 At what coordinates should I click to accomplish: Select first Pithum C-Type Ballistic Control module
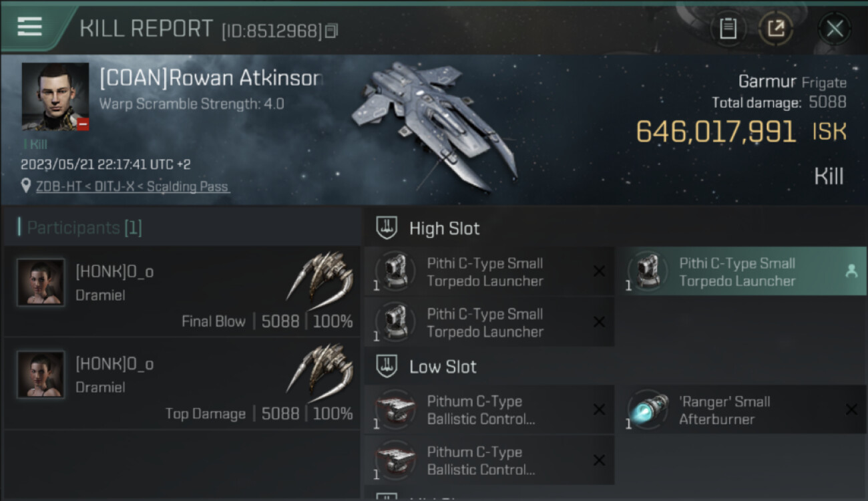click(x=489, y=409)
